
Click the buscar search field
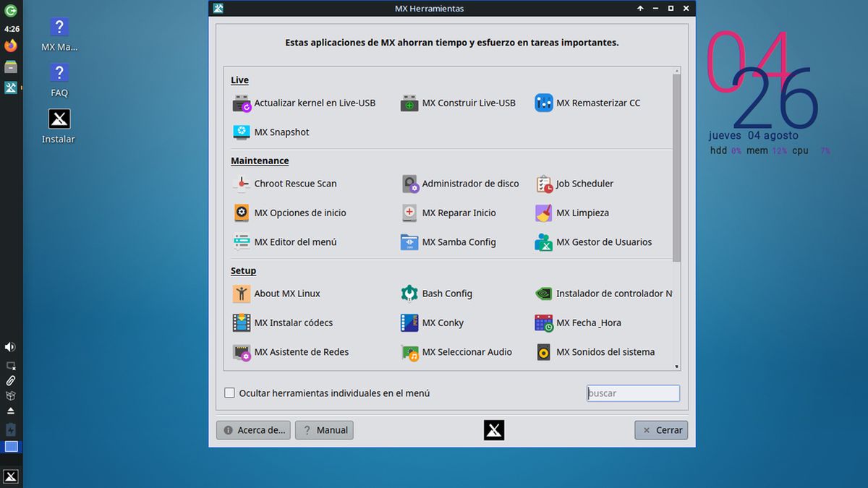tap(633, 393)
